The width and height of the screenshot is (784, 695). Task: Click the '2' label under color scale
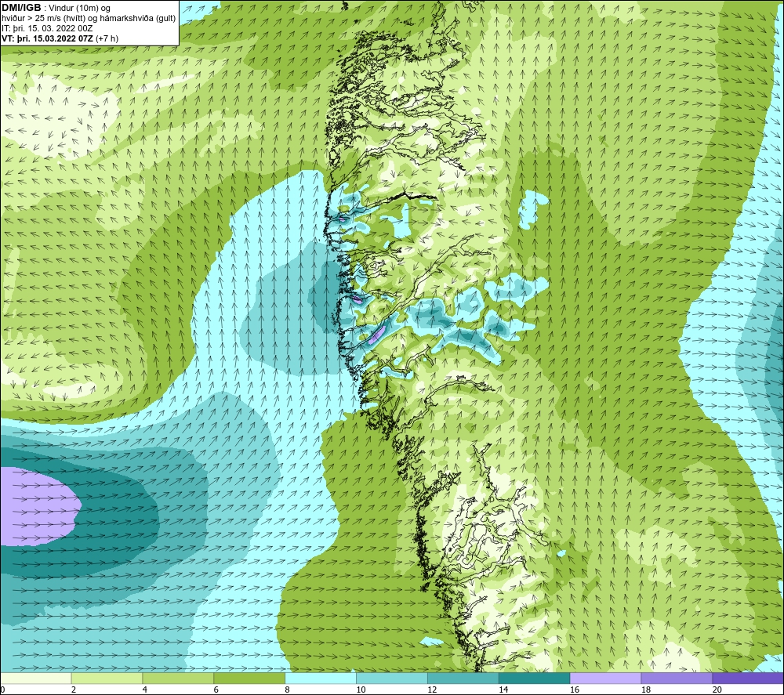(x=74, y=690)
